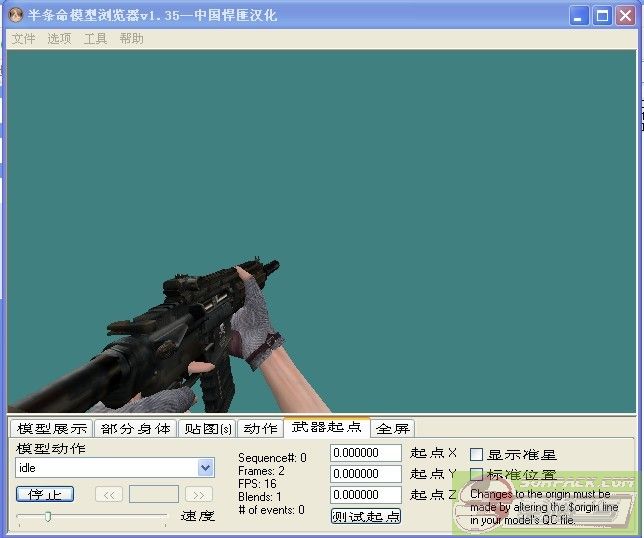
Task: Open the 文件 (File) menu
Action: [x=23, y=39]
